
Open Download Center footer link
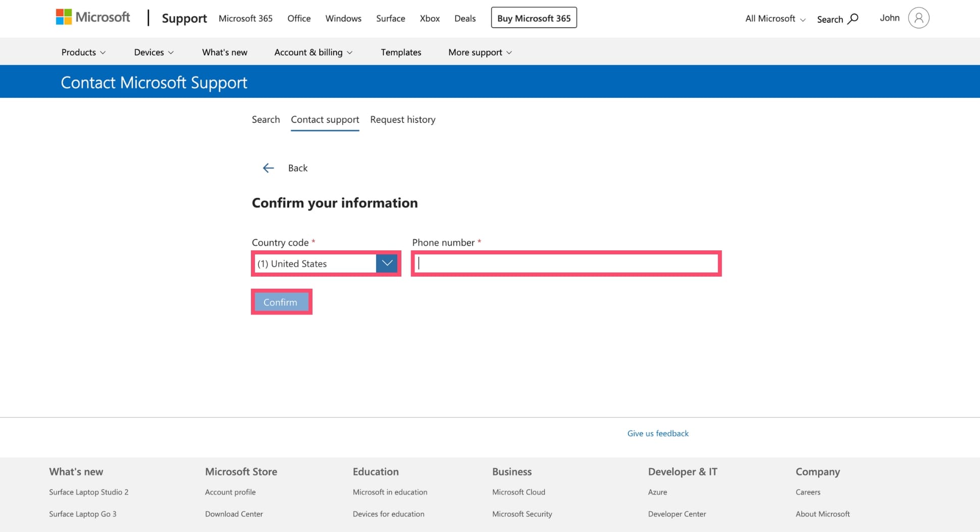(234, 514)
